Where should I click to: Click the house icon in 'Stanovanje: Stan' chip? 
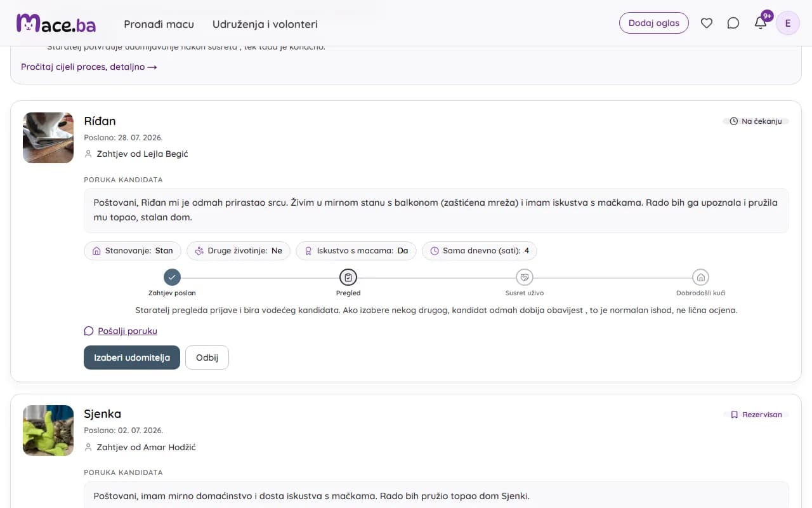pyautogui.click(x=96, y=251)
